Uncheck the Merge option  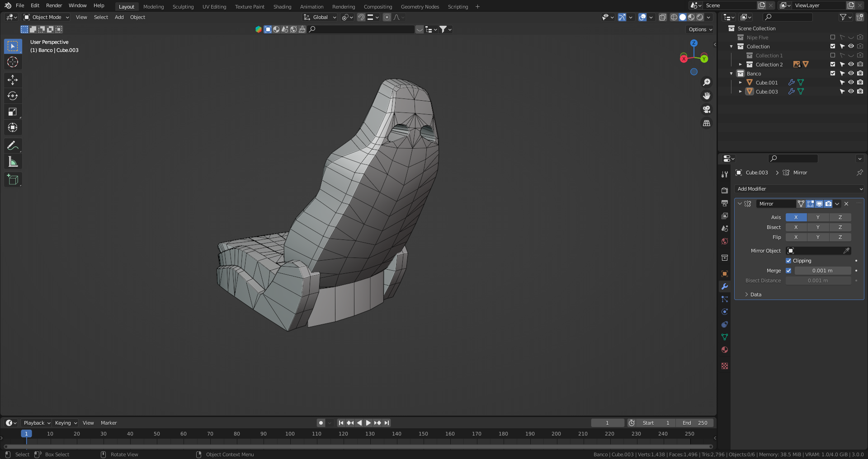[x=788, y=271]
